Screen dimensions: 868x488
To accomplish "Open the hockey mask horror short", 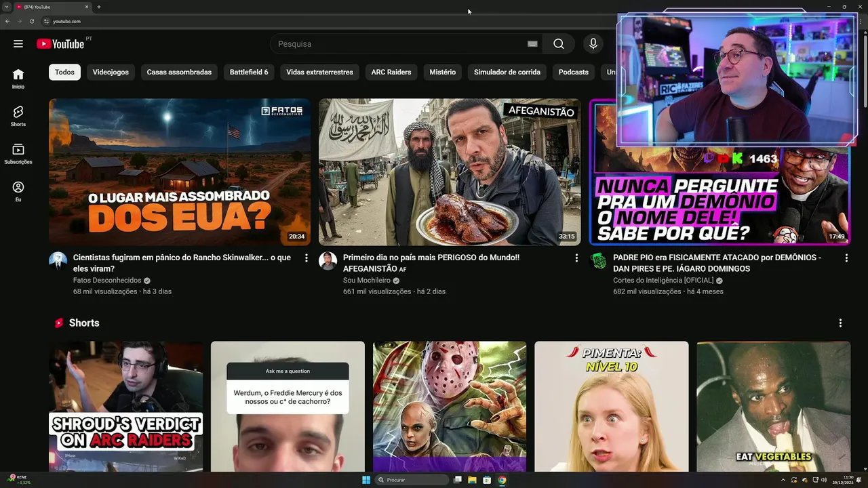I will click(450, 406).
